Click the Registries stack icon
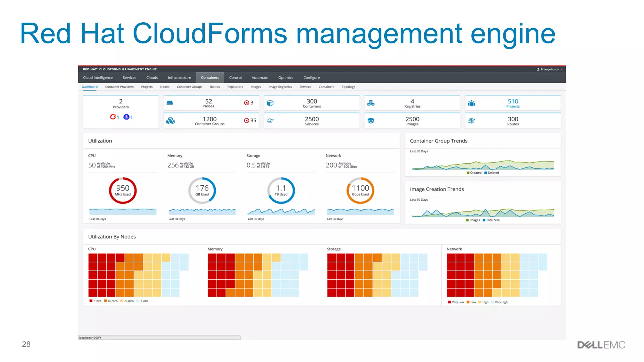Screen dimensions: 644x362 (x=371, y=103)
